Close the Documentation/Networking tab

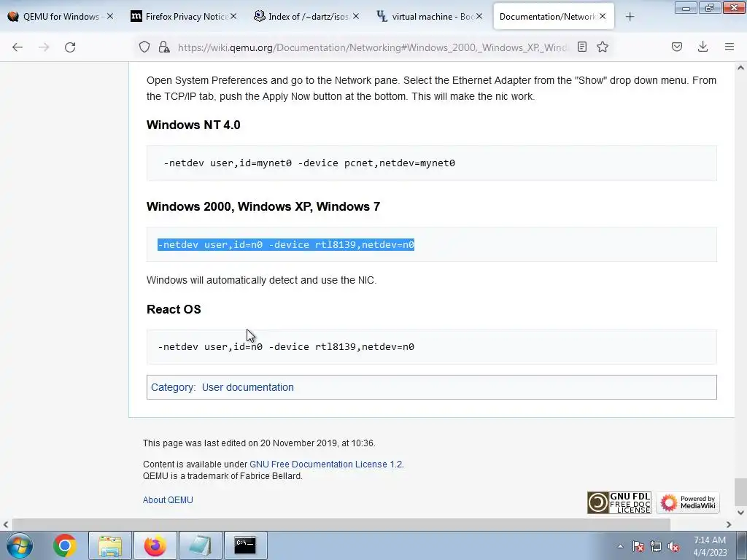603,16
